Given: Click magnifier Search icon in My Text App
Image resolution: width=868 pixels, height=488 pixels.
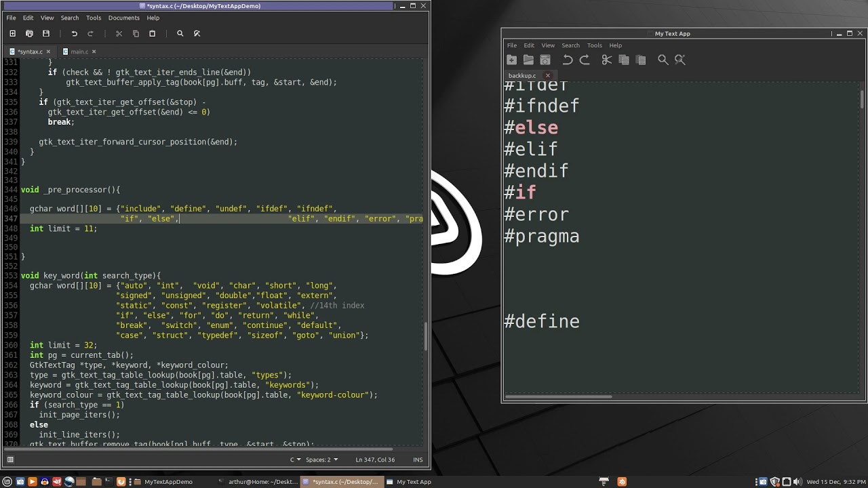Looking at the screenshot, I should click(x=663, y=60).
